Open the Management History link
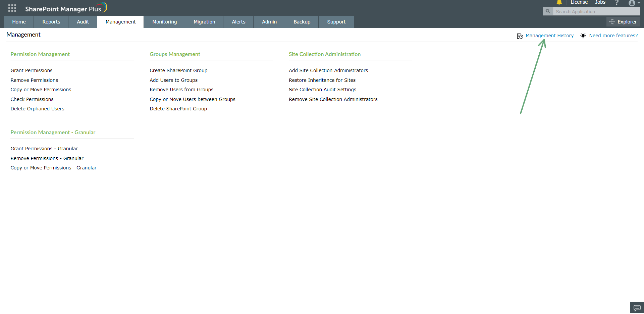Image resolution: width=644 pixels, height=314 pixels. click(x=549, y=36)
